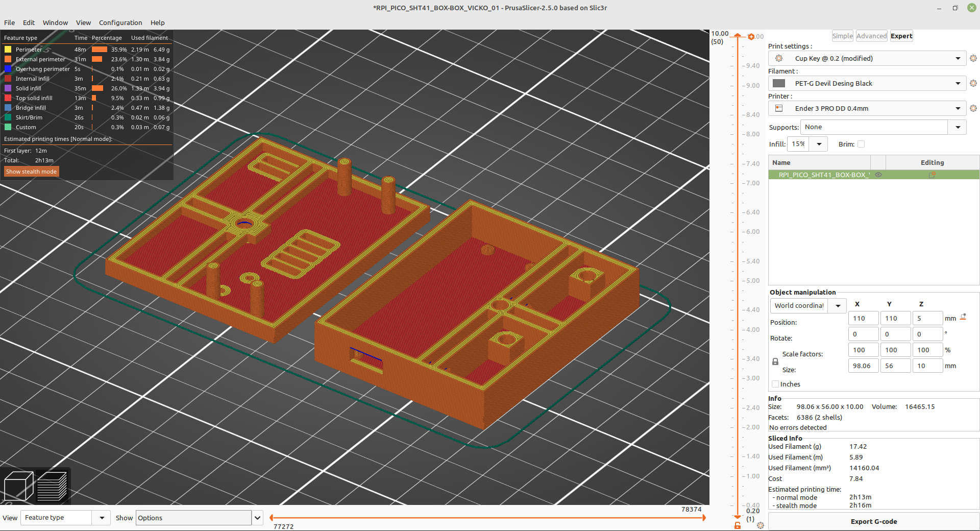Open Filament preset dropdown

pyautogui.click(x=958, y=83)
